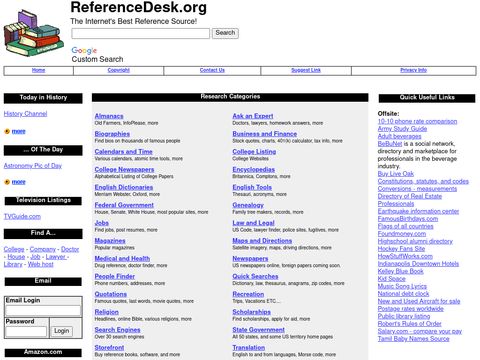Open Earthquake information center link
480x360 pixels.
point(418,211)
